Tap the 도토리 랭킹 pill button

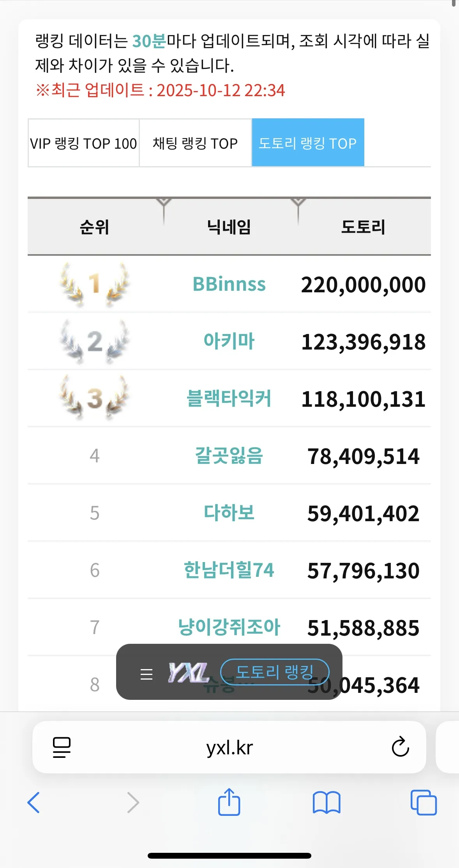pyautogui.click(x=275, y=672)
